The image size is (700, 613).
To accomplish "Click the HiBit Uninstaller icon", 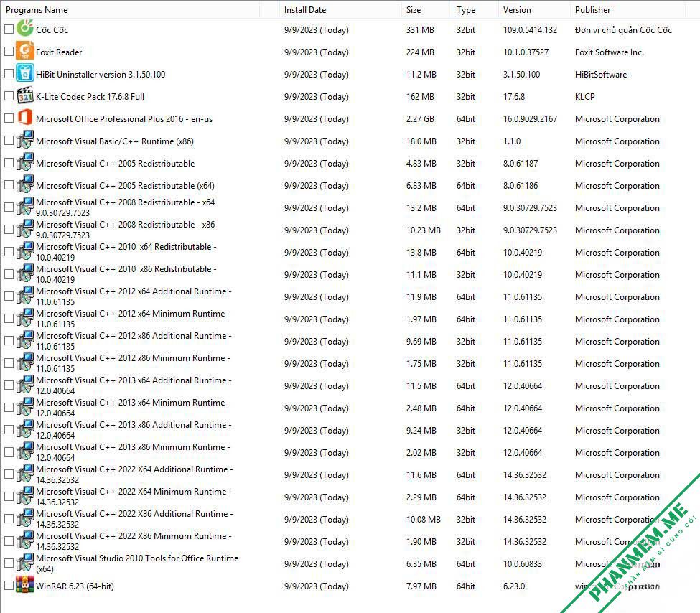I will (x=25, y=73).
